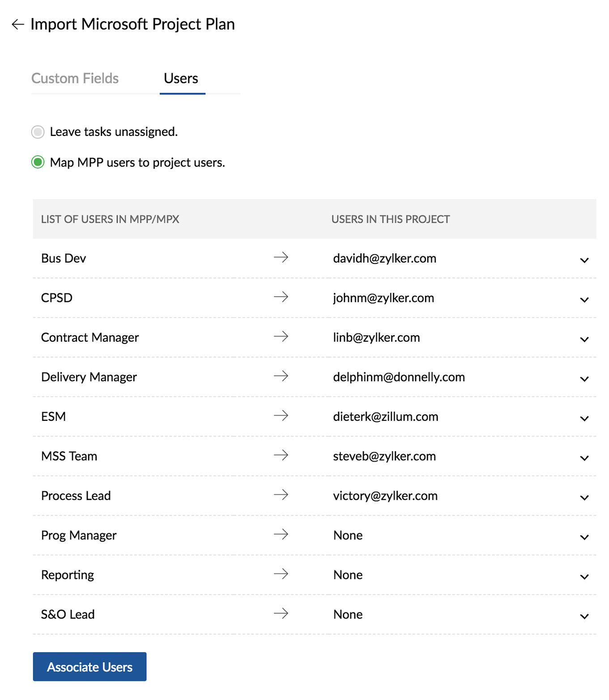The width and height of the screenshot is (609, 700).
Task: Click the Reporting MPP user name
Action: point(68,575)
